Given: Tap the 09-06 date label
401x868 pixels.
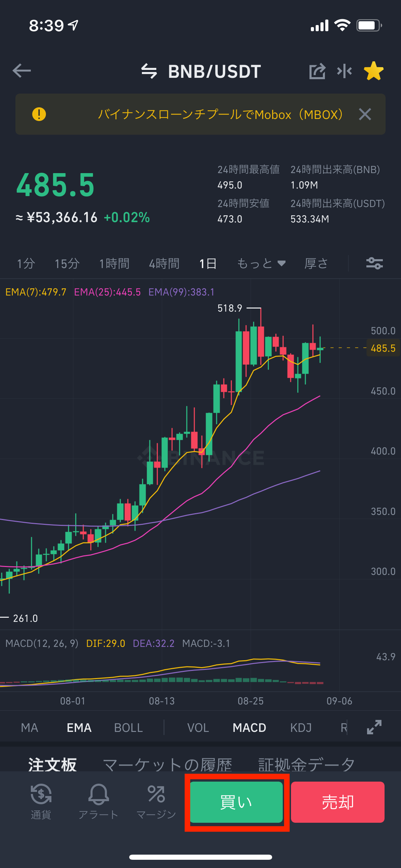Looking at the screenshot, I should 339,701.
